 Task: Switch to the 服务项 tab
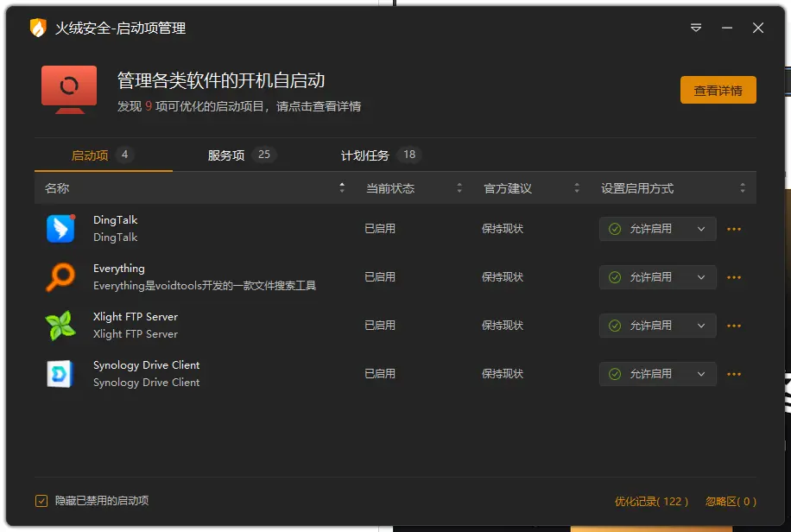click(x=242, y=155)
